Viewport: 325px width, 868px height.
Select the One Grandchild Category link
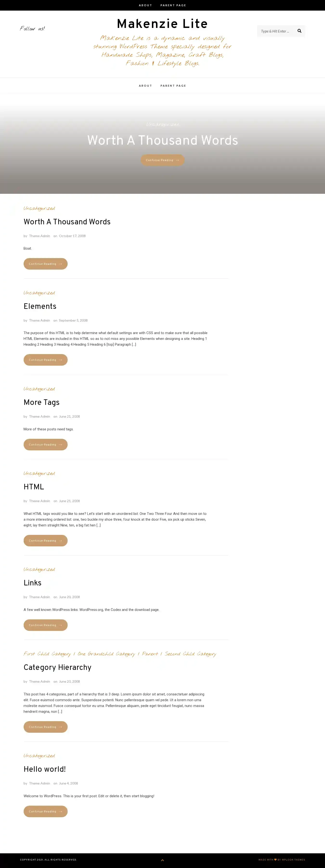point(106,654)
